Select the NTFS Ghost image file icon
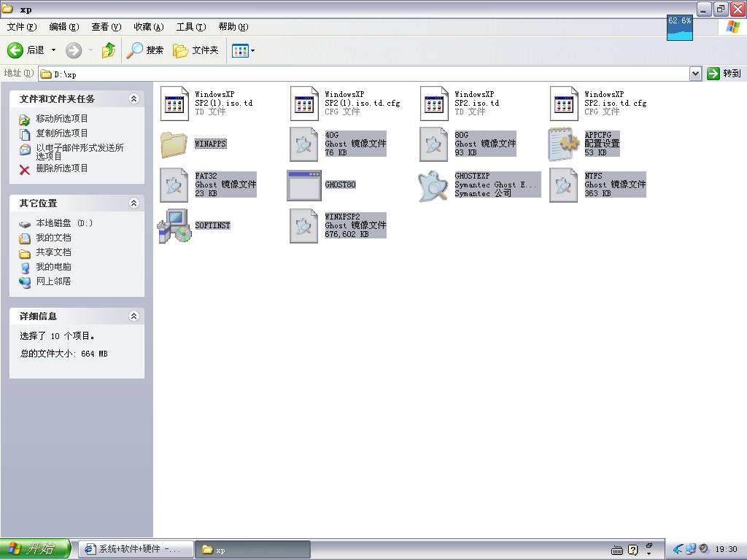The width and height of the screenshot is (747, 560). click(x=564, y=184)
